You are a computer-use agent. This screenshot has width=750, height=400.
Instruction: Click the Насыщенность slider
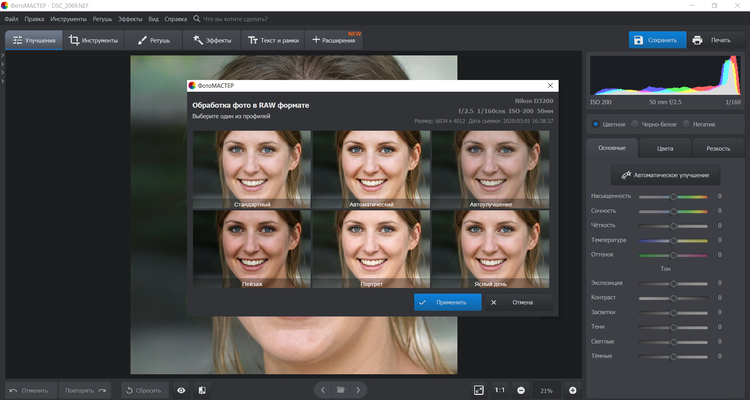point(673,197)
